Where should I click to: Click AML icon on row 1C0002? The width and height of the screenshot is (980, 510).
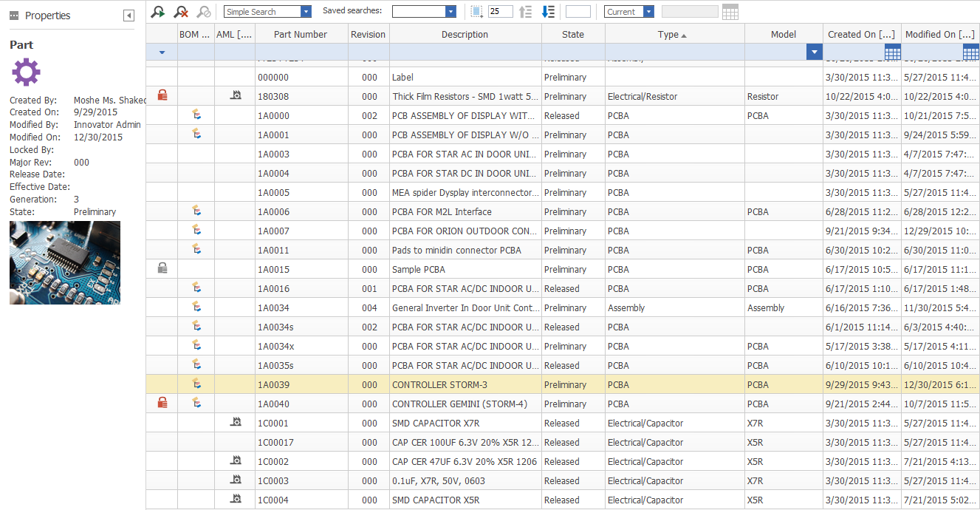pyautogui.click(x=236, y=460)
